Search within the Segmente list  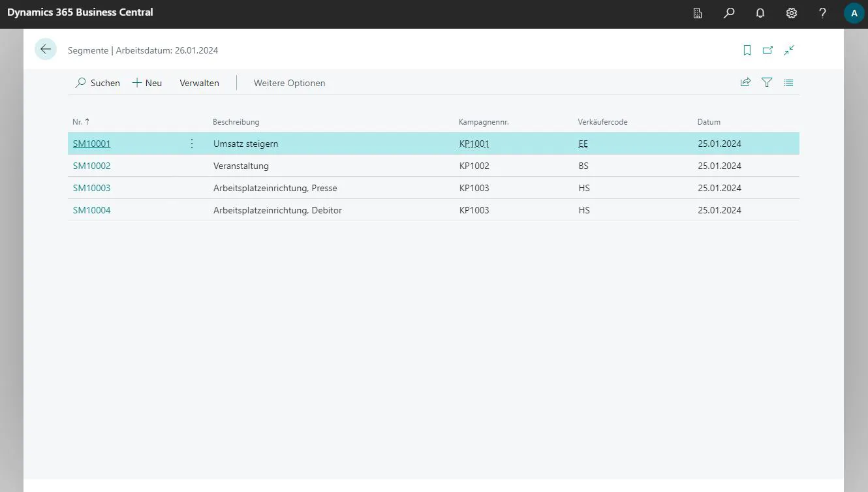coord(98,83)
